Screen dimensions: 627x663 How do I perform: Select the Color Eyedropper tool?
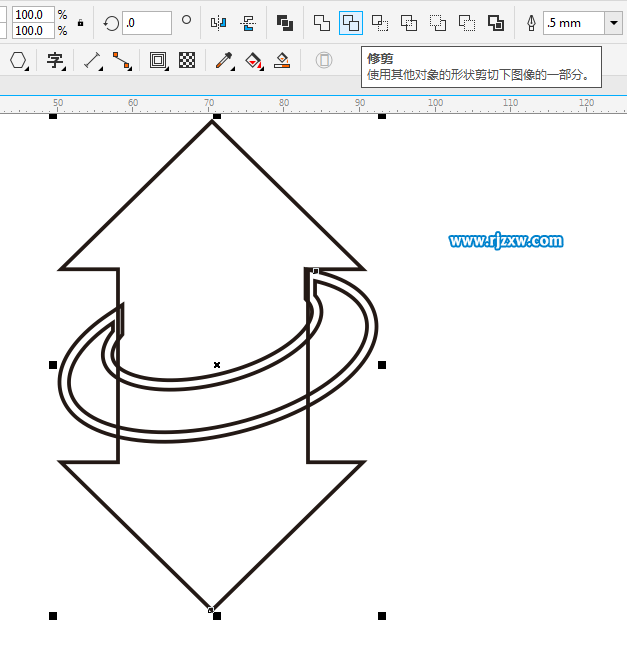click(224, 60)
